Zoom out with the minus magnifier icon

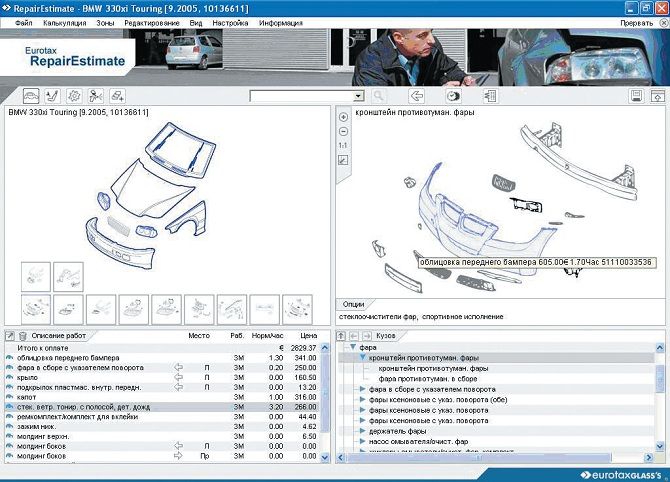(343, 132)
